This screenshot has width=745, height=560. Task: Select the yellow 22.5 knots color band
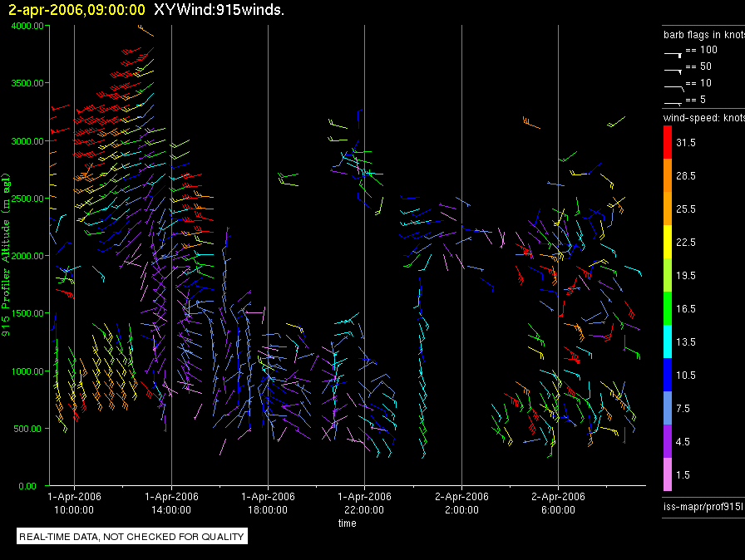668,242
